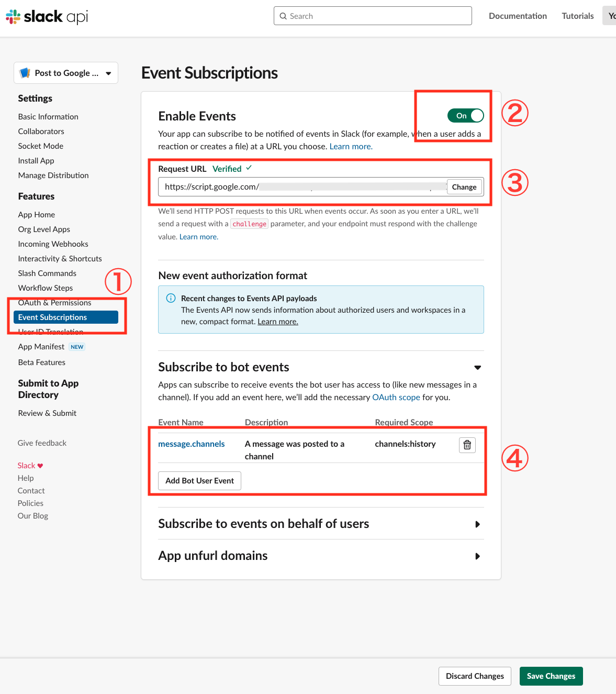This screenshot has height=694, width=616.
Task: Collapse the Subscribe to bot events section
Action: tap(477, 367)
